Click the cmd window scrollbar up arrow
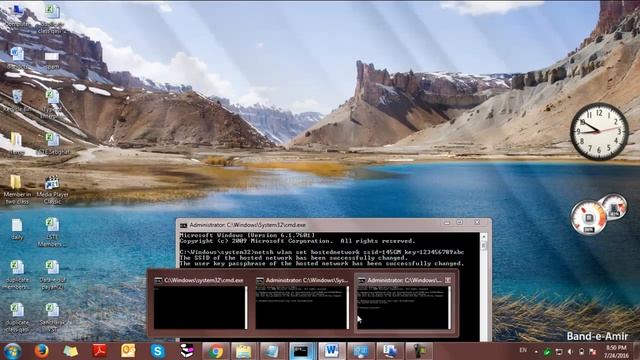 (x=484, y=237)
